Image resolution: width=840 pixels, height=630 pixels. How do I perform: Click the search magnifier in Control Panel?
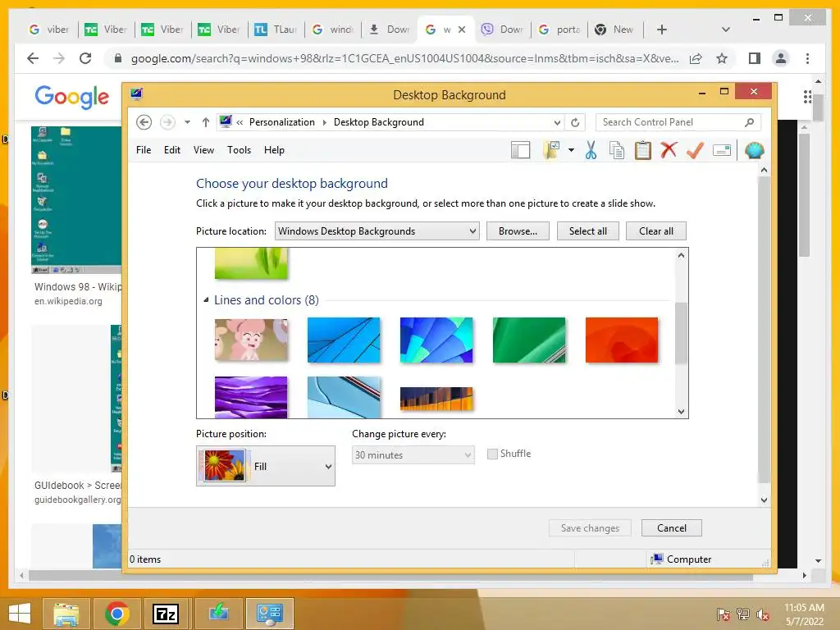[749, 123]
